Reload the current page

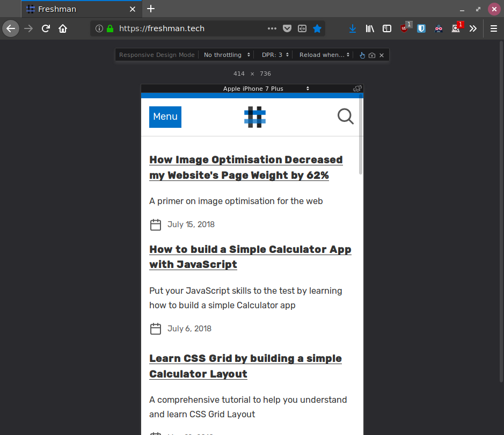tap(46, 28)
